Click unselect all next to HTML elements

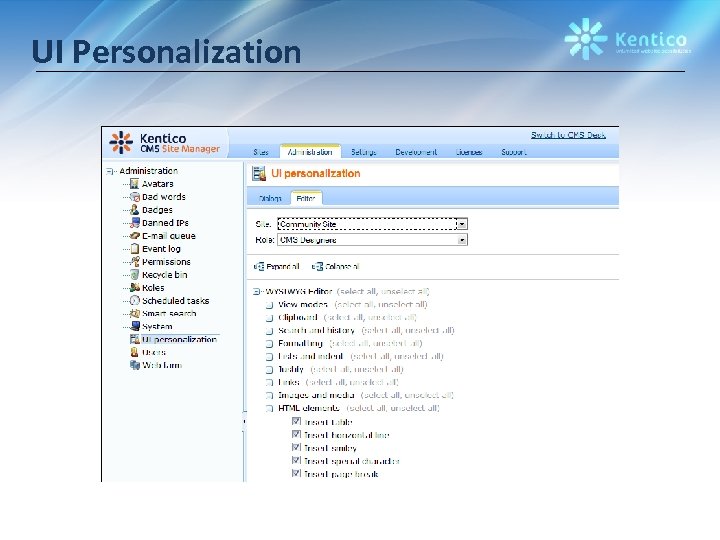coord(414,408)
